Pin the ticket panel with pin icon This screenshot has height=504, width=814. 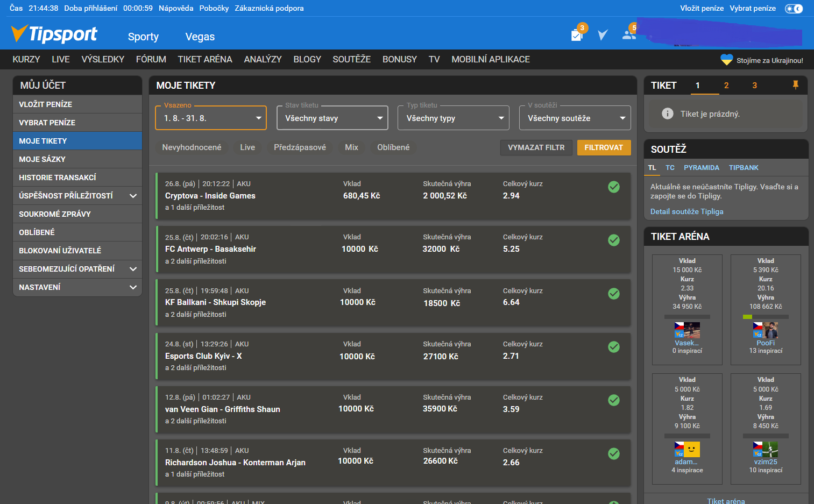pos(795,84)
